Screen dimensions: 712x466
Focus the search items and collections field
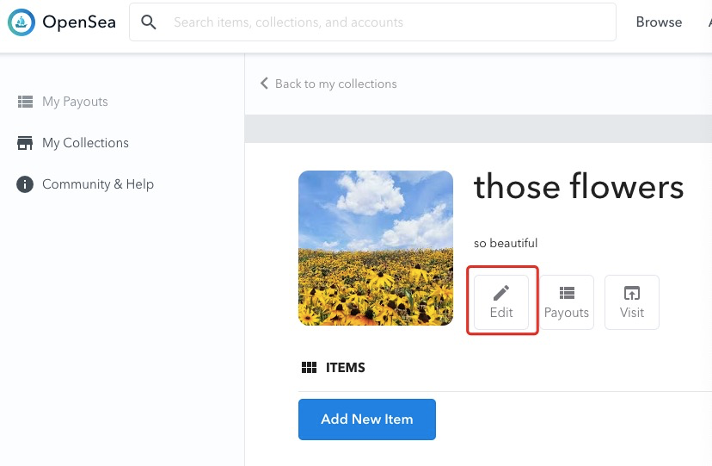point(372,22)
